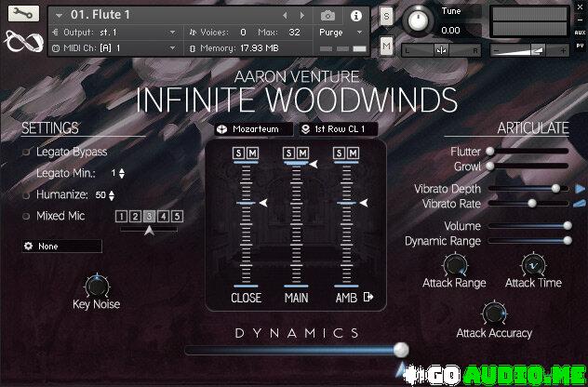The height and width of the screenshot is (387, 588).
Task: Mute the MAIN mic channel
Action: (x=302, y=153)
